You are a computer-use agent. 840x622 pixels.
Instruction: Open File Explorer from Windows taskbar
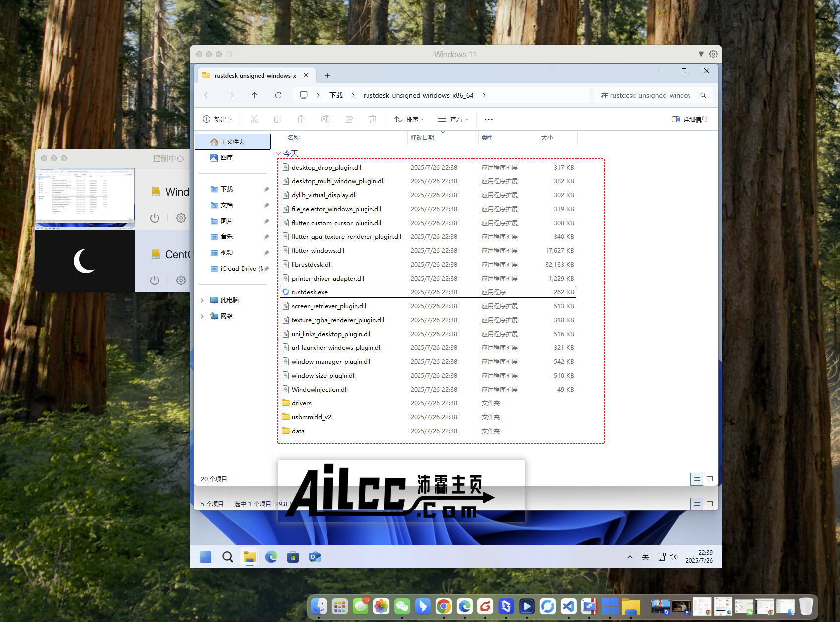(x=250, y=557)
